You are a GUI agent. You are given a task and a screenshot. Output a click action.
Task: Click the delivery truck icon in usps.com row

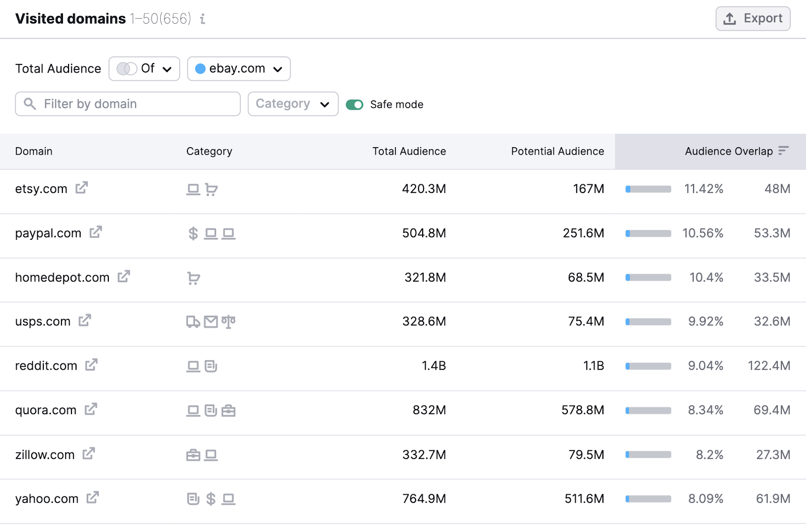tap(193, 321)
